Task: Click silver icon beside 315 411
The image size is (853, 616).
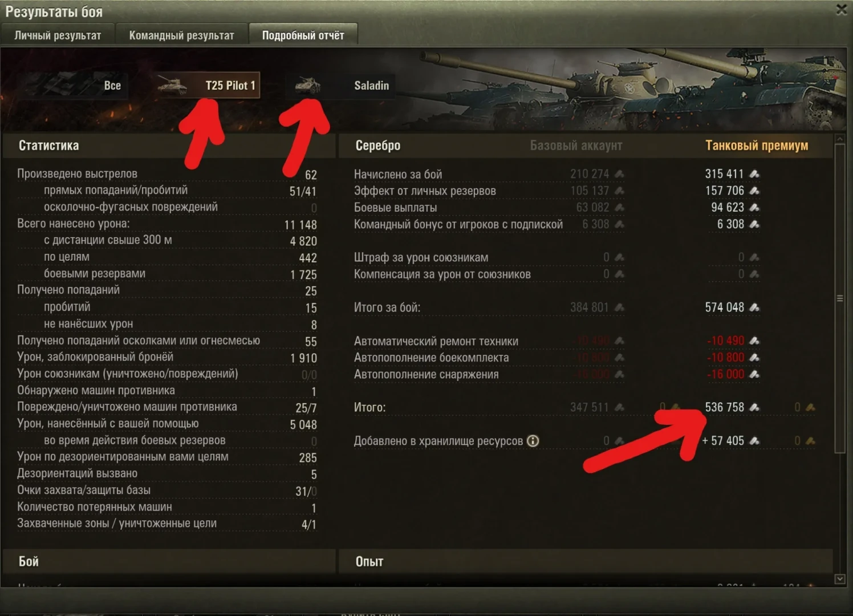Action: point(754,174)
